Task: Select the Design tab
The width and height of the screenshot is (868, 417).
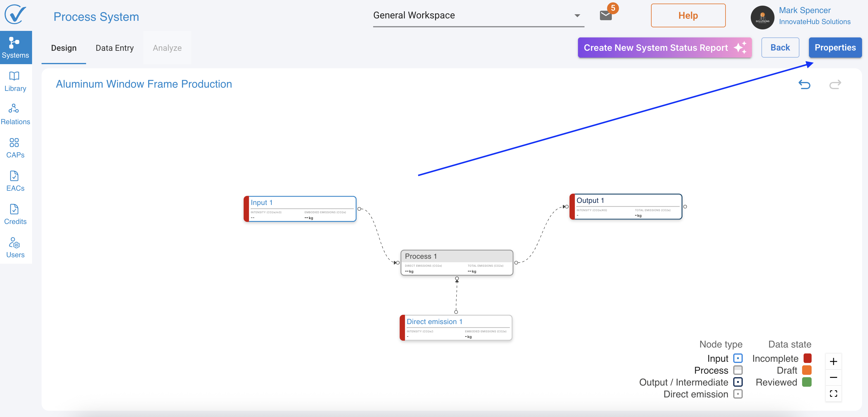Action: click(x=64, y=48)
